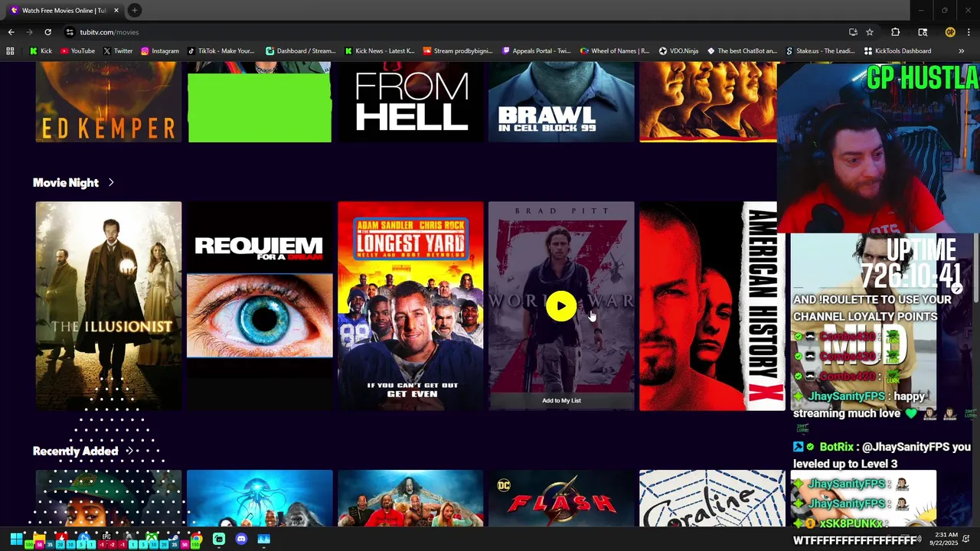Select the From Hell movie poster

[410, 103]
